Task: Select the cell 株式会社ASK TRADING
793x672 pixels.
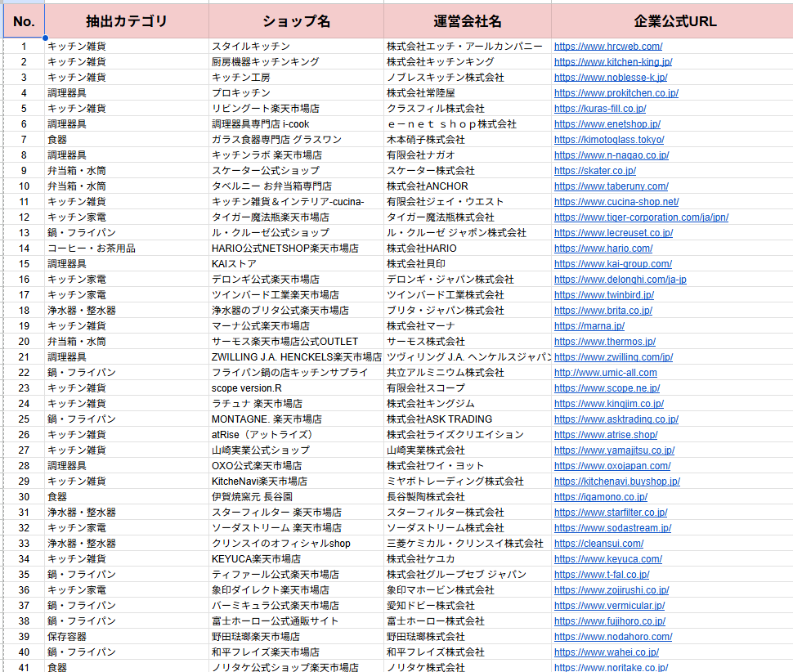Action: (x=468, y=419)
